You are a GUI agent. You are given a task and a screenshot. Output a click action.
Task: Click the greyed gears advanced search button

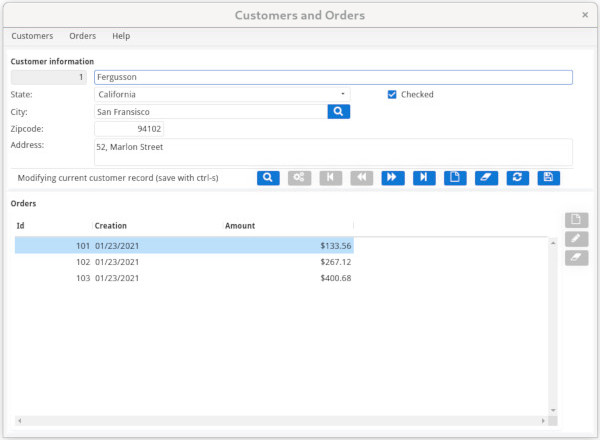[299, 178]
